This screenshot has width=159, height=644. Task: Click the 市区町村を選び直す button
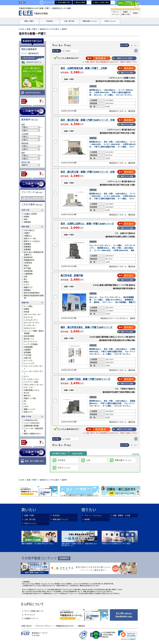[32, 92]
